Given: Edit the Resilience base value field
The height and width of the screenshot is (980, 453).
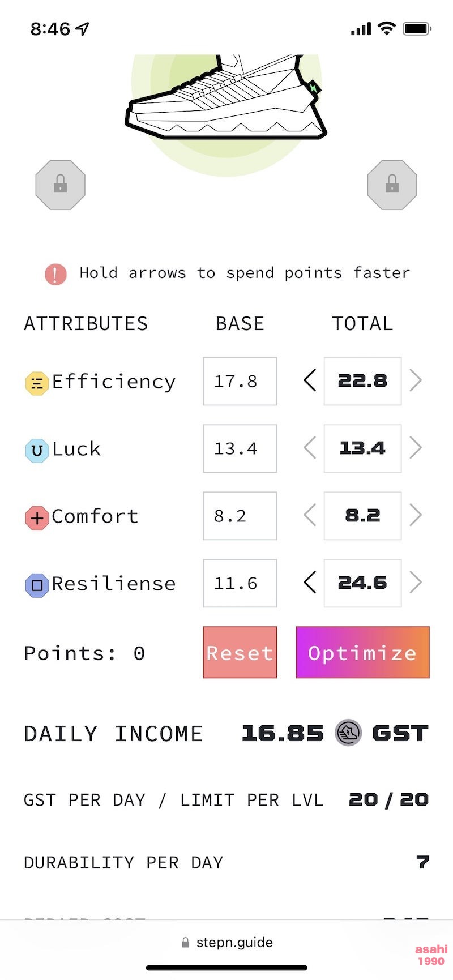Looking at the screenshot, I should pyautogui.click(x=240, y=583).
